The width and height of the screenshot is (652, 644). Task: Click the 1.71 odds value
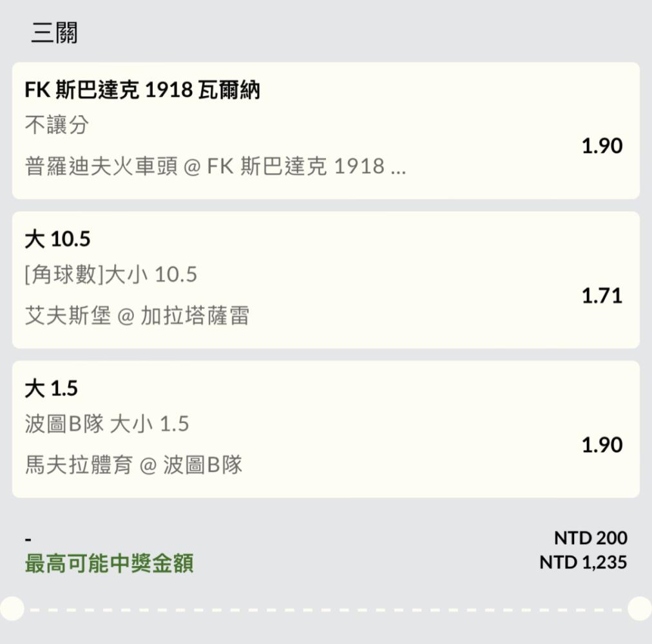point(602,296)
